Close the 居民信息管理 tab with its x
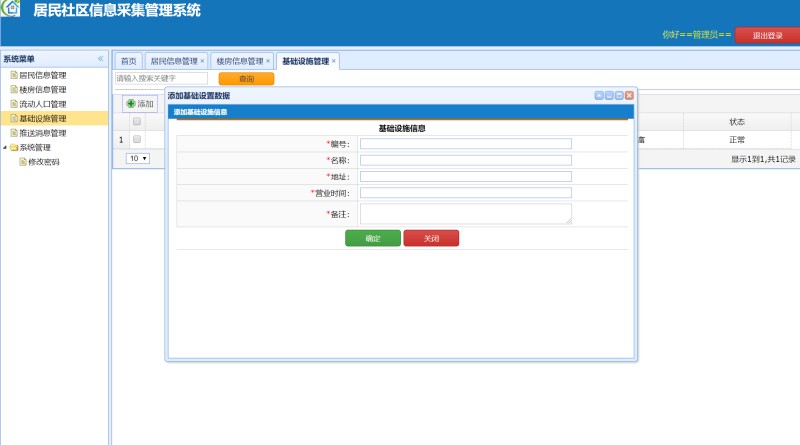 coord(202,61)
